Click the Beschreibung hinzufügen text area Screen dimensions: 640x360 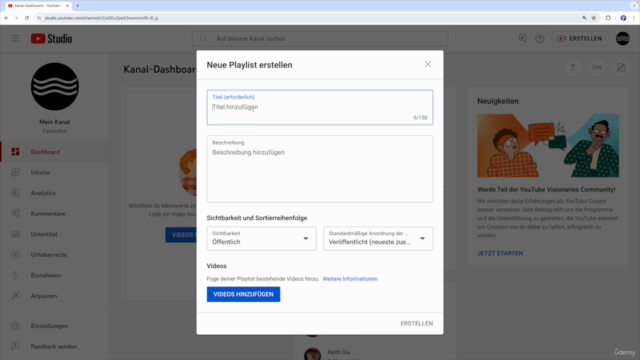pos(320,169)
